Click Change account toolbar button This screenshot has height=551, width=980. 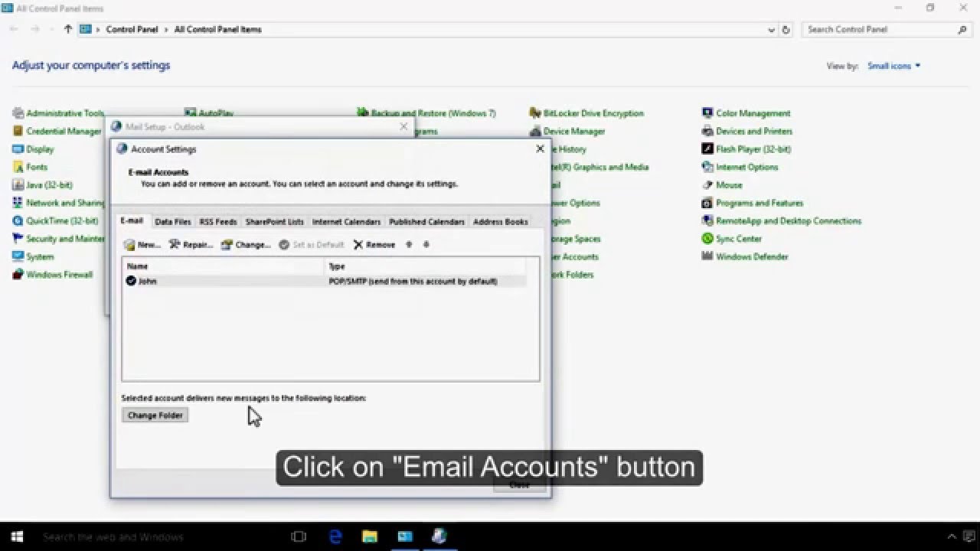click(246, 245)
